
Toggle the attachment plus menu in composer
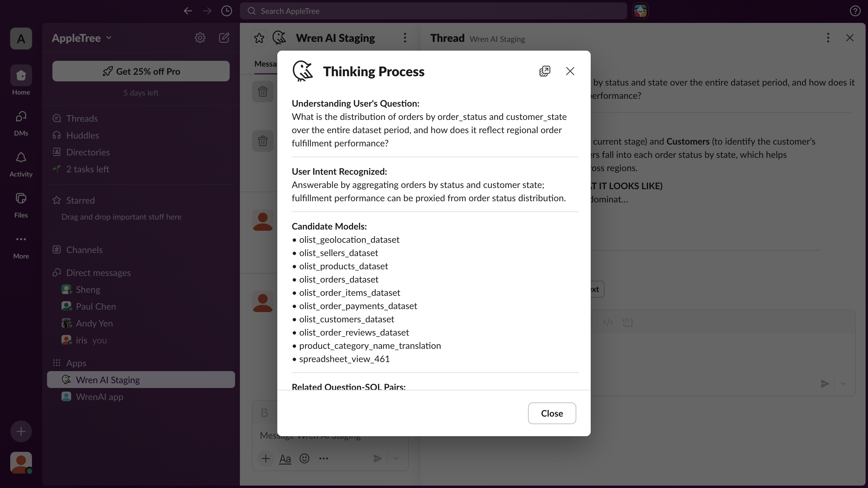tap(266, 458)
